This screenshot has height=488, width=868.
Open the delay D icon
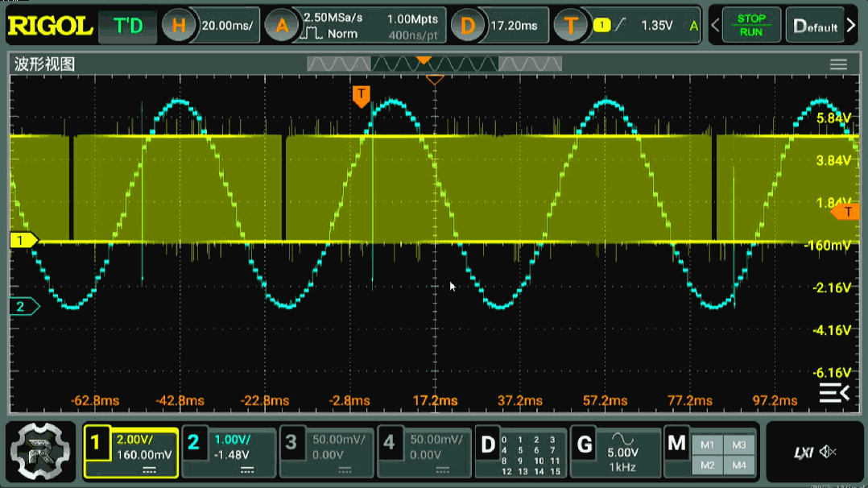pos(467,26)
